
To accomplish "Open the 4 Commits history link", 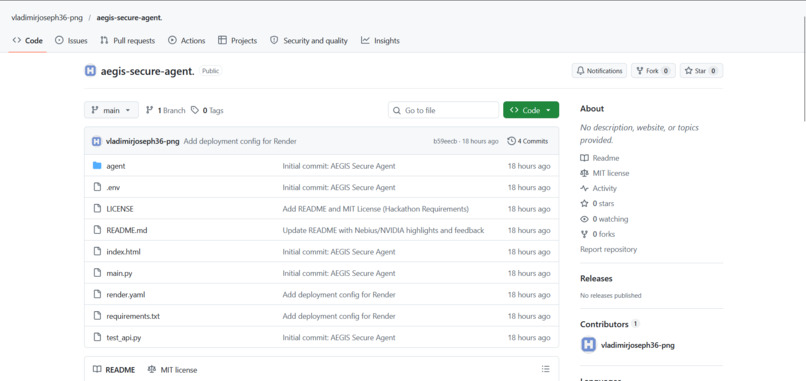I will 527,141.
